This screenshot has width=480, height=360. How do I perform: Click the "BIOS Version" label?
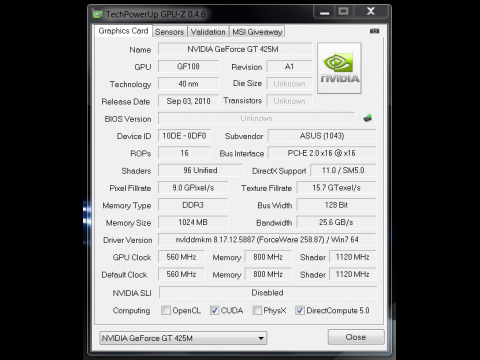[128, 119]
